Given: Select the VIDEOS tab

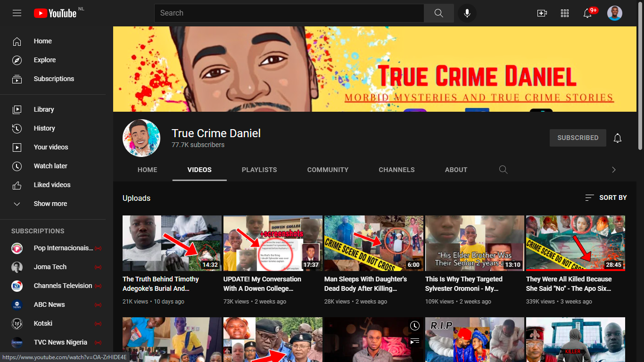Looking at the screenshot, I should pyautogui.click(x=199, y=170).
